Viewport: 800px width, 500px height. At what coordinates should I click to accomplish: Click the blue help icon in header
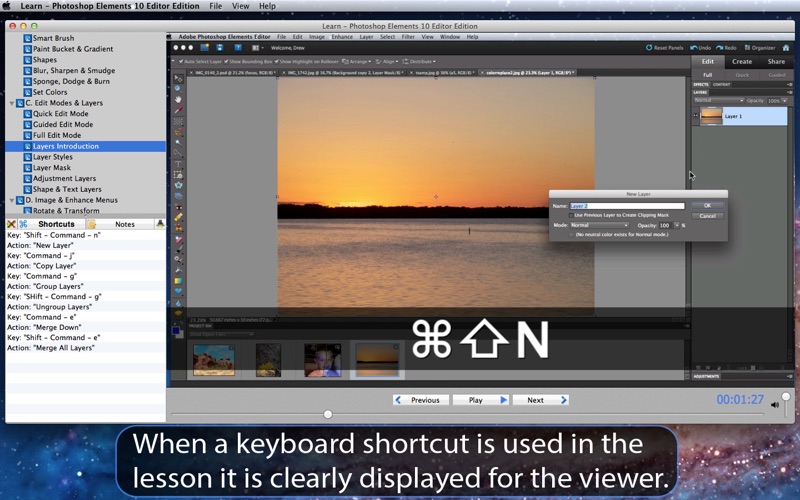[238, 47]
